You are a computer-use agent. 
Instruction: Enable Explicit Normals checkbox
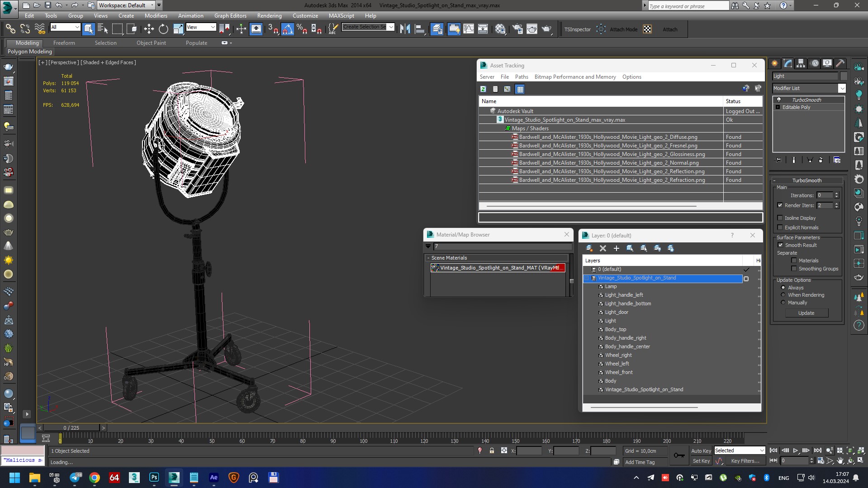pos(780,227)
